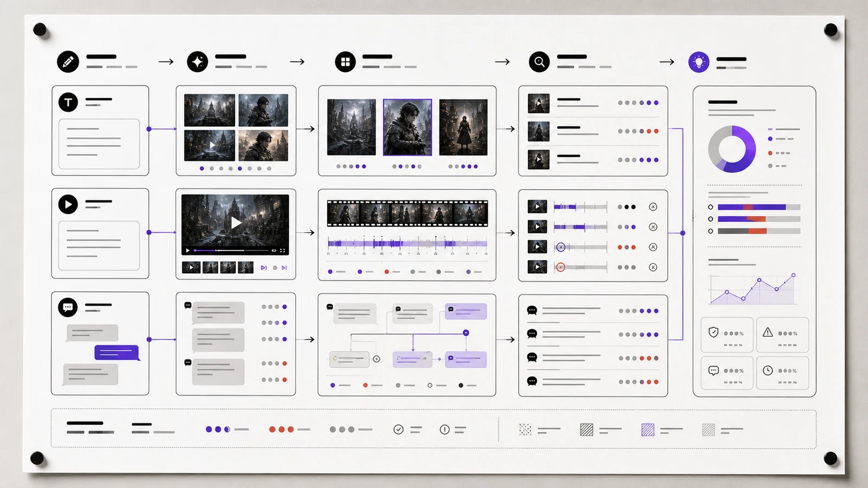Viewport: 868px width, 488px height.
Task: Click the plus circle node in flowchart
Action: click(376, 359)
